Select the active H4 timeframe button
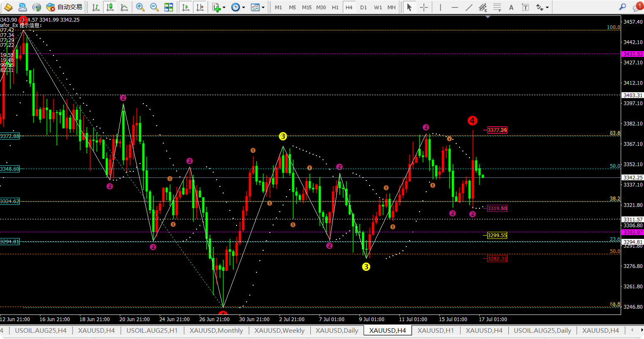The image size is (644, 339). 349,7
